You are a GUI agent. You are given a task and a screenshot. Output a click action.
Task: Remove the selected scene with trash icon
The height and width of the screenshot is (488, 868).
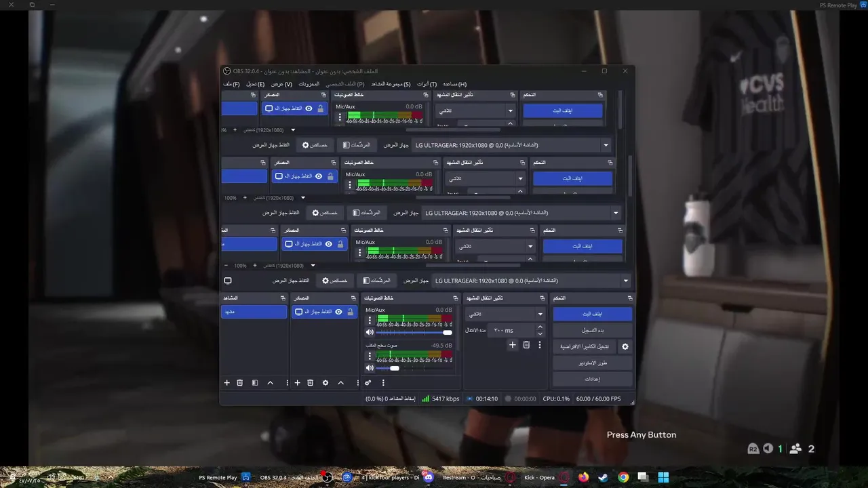[x=239, y=383]
